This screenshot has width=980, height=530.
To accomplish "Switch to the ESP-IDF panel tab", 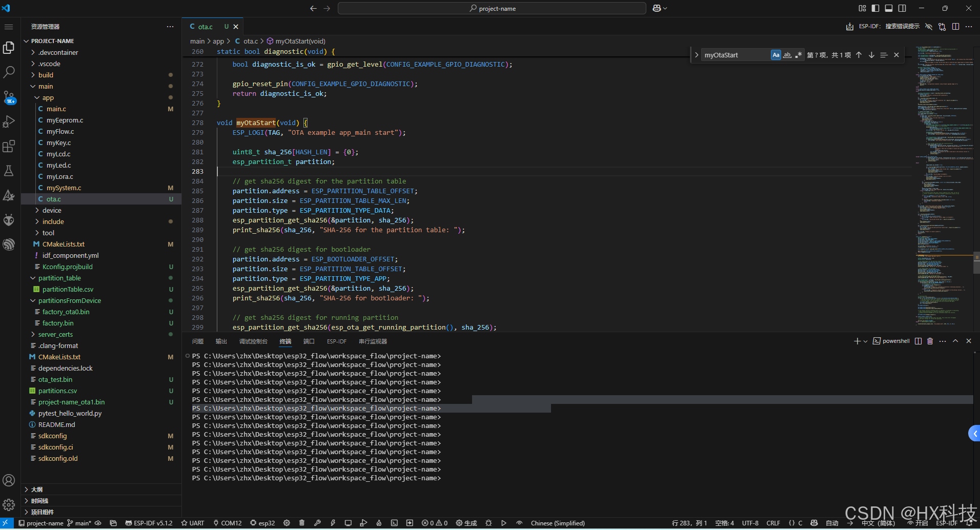I will (x=336, y=341).
